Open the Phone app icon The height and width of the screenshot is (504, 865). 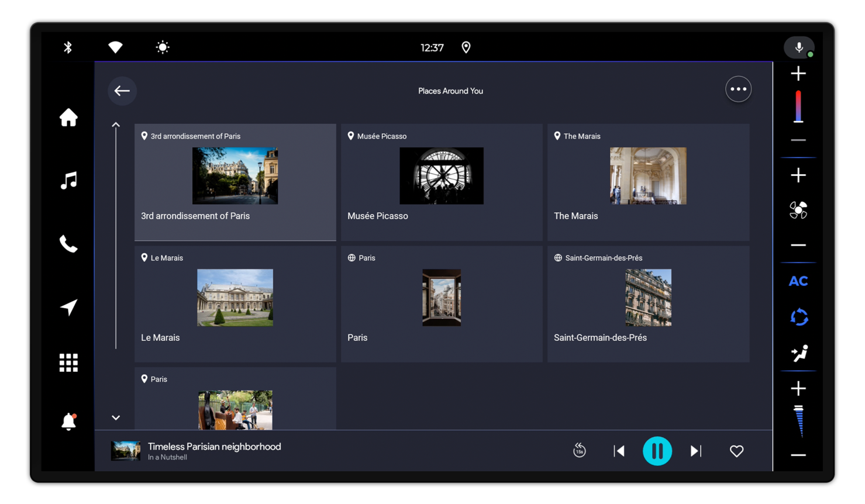click(68, 244)
